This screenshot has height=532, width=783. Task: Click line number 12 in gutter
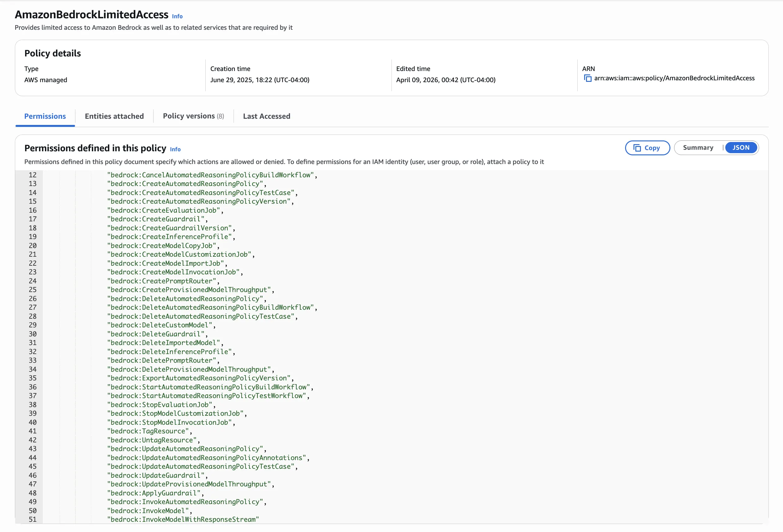[33, 175]
